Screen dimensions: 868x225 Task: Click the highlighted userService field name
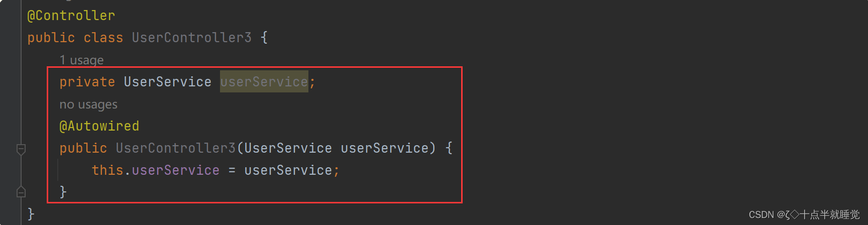click(x=264, y=82)
